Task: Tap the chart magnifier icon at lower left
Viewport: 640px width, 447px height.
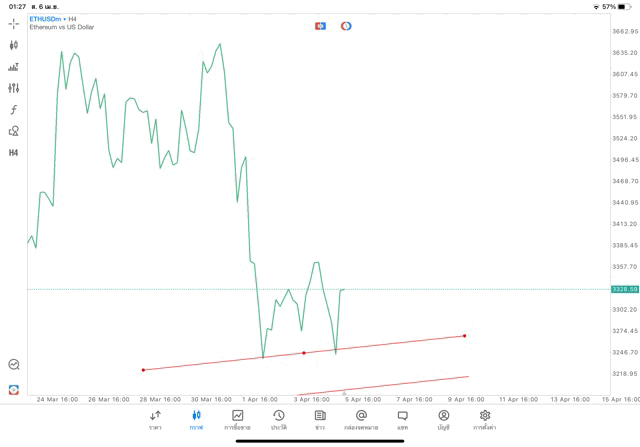Action: [14, 365]
